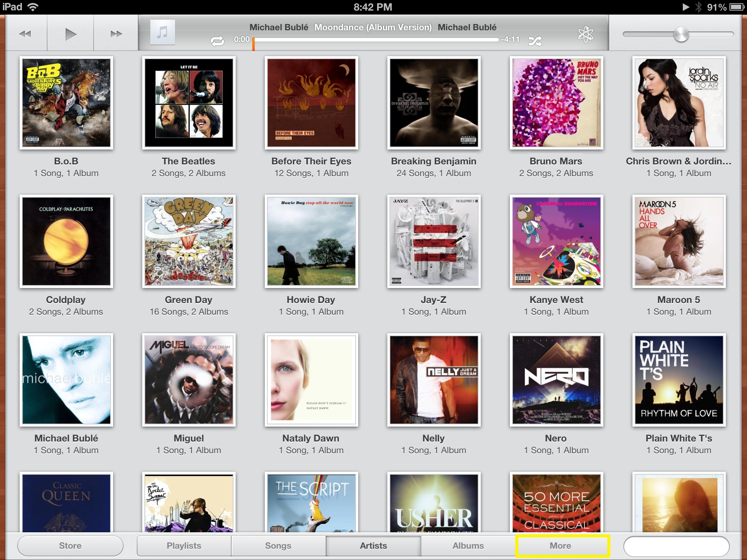This screenshot has height=560, width=747.
Task: Switch to the Albums tab
Action: [x=468, y=546]
